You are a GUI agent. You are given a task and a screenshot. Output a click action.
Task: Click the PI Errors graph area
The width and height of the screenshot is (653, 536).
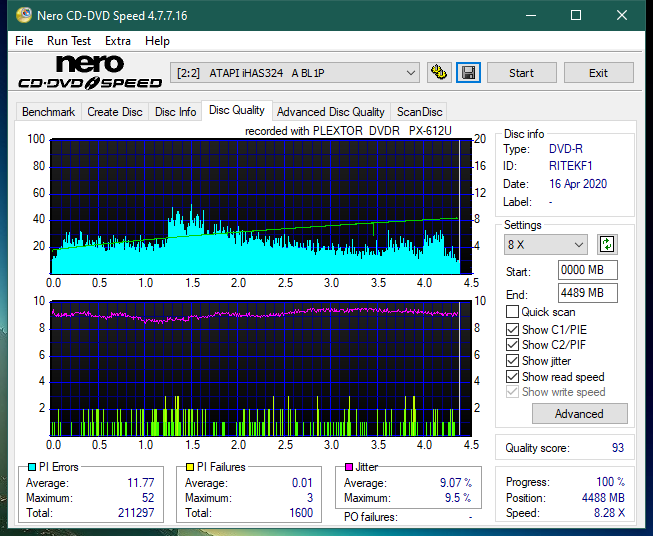pos(261,207)
